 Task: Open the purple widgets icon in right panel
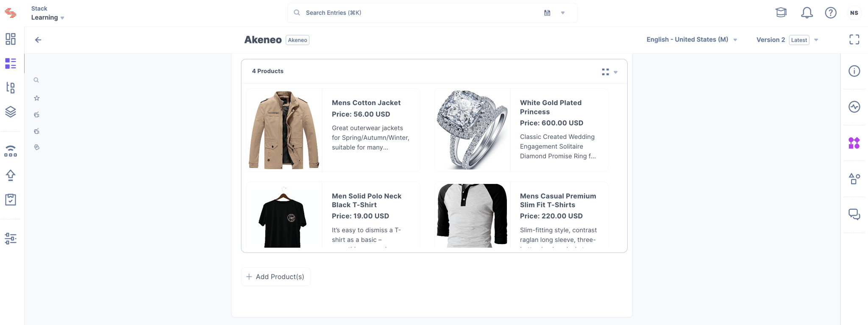coord(854,143)
